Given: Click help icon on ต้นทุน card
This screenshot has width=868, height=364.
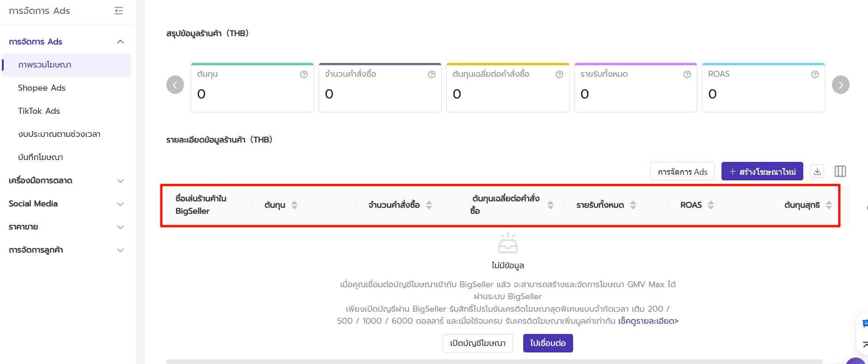Looking at the screenshot, I should pos(304,74).
